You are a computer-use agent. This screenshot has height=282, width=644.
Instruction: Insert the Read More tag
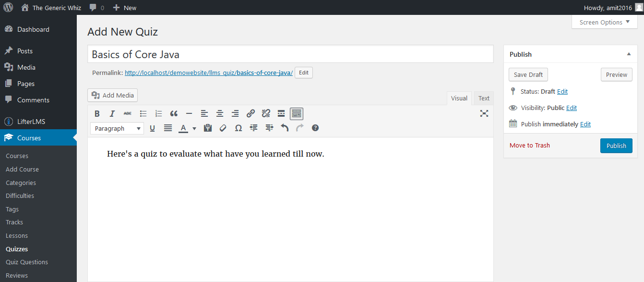click(281, 113)
